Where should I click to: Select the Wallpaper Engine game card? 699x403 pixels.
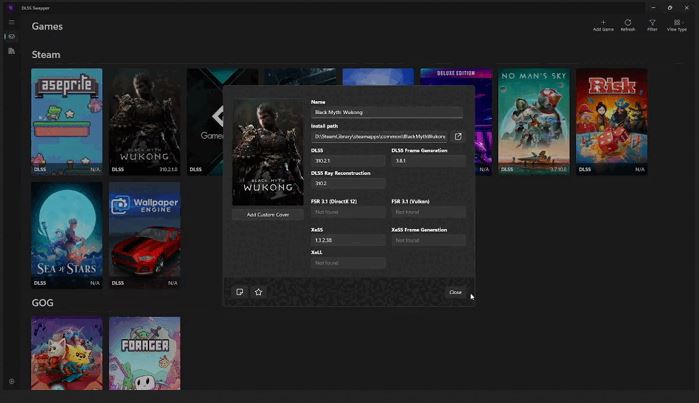145,235
